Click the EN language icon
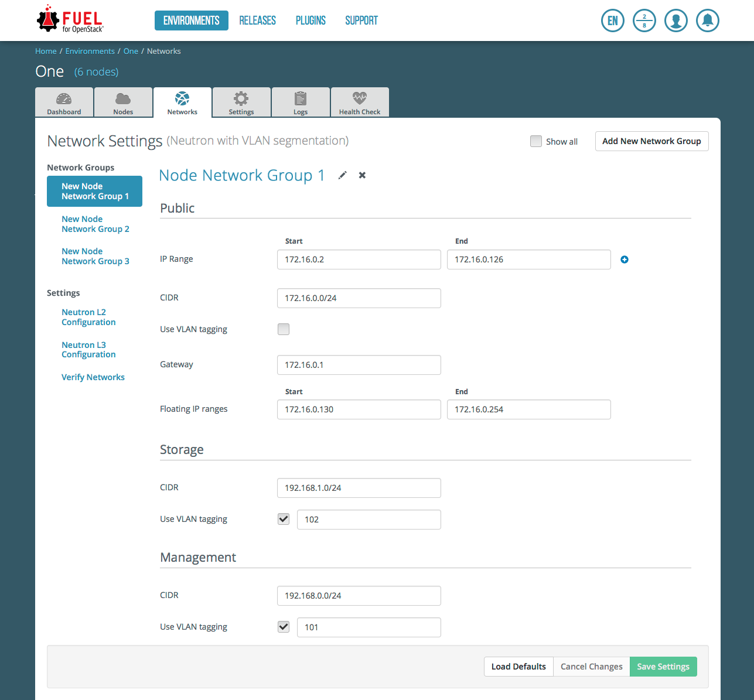 612,21
